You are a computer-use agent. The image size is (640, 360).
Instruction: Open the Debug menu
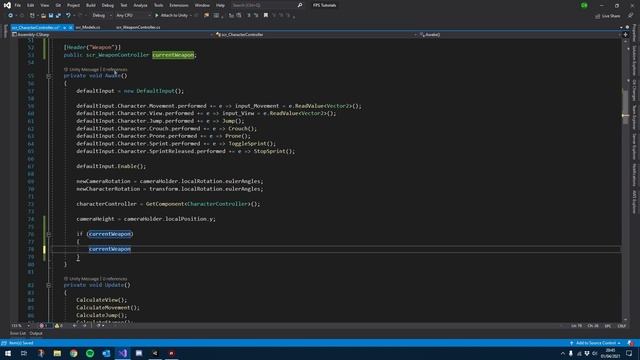click(x=108, y=5)
